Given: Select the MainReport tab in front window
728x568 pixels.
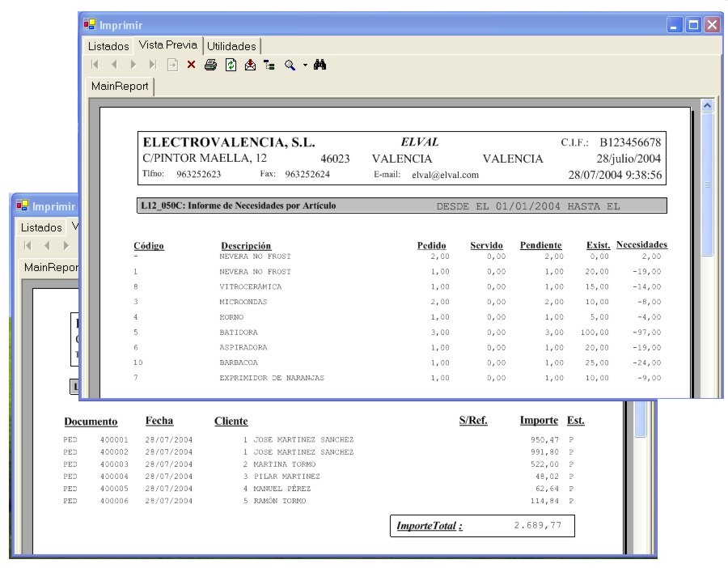Looking at the screenshot, I should 120,86.
